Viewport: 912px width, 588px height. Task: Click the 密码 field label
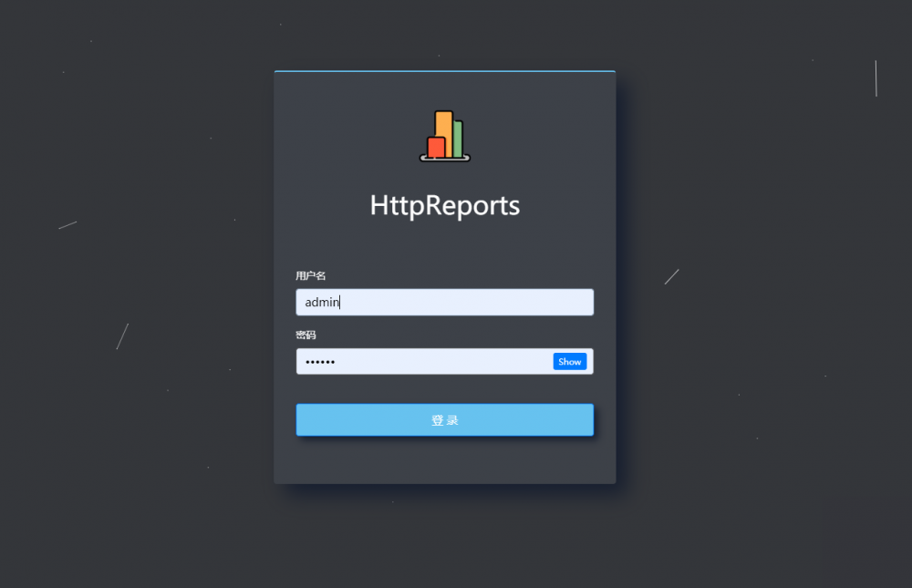point(306,334)
